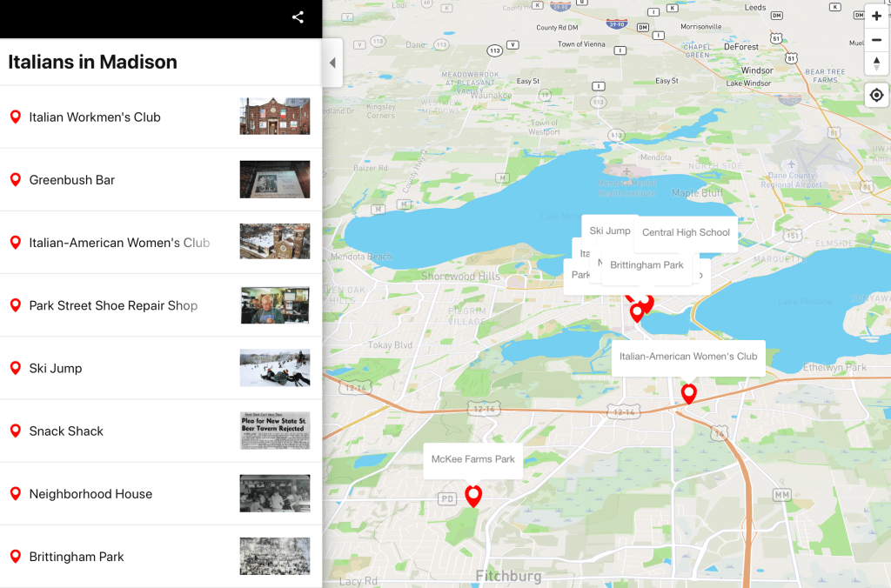Zoom in on the map
The width and height of the screenshot is (891, 588).
876,17
